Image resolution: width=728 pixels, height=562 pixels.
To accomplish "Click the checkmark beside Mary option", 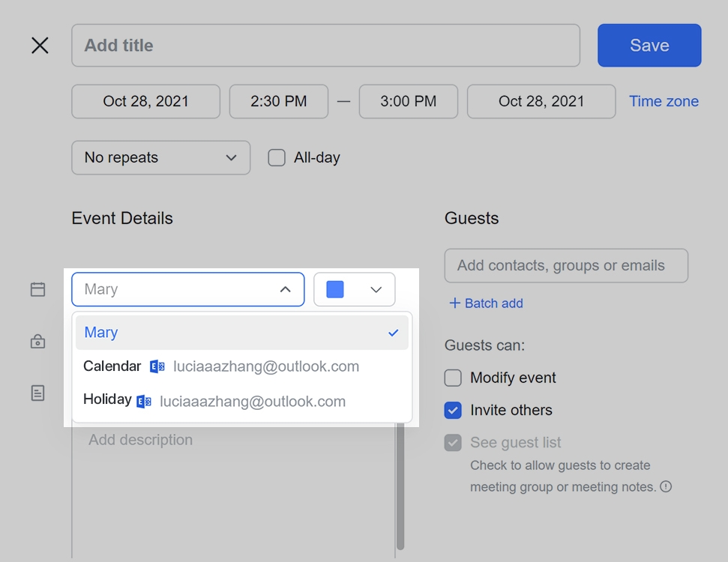I will pos(393,333).
